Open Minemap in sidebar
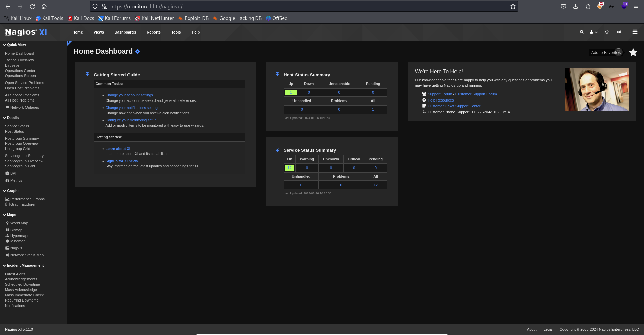Viewport: 644px width, 335px height. tap(15, 241)
